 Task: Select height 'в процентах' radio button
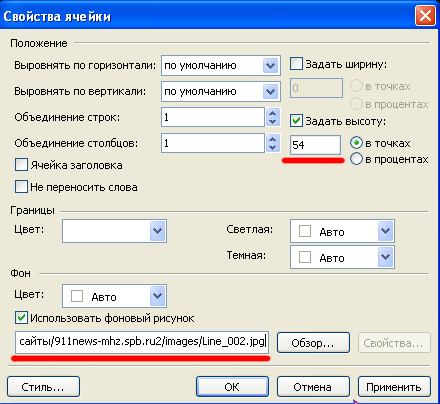click(356, 159)
